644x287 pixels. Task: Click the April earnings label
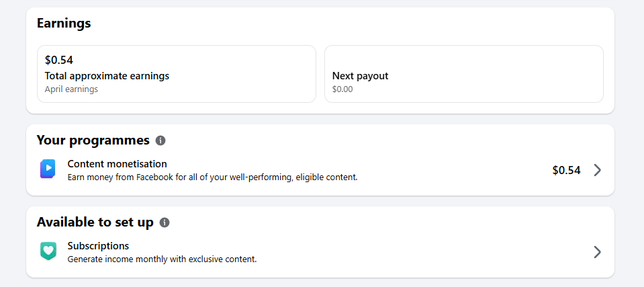[x=71, y=89]
